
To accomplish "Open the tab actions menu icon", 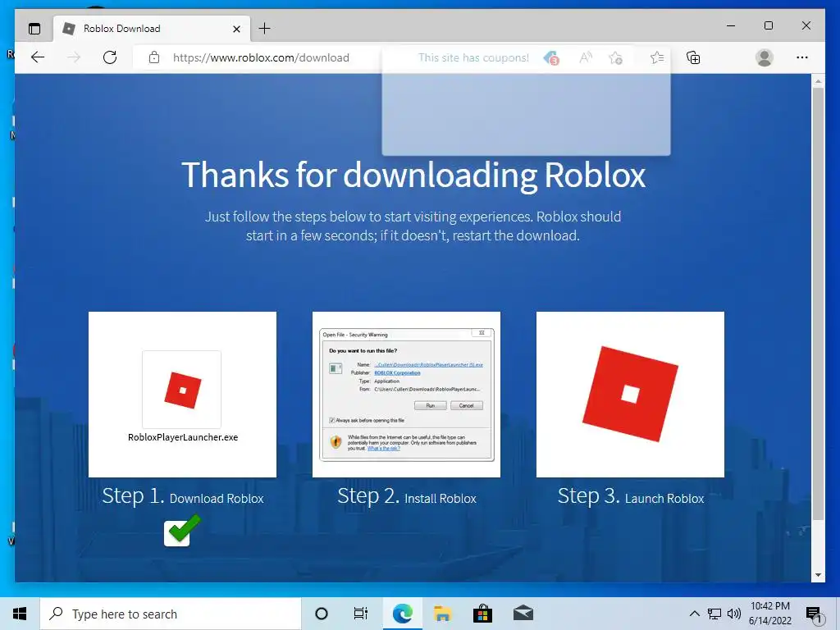I will 34,29.
